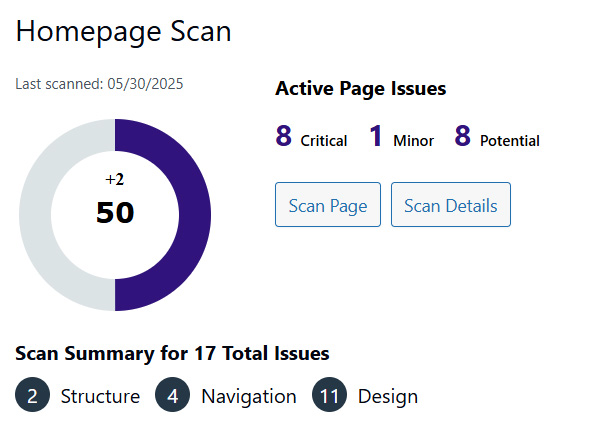Click the gray unfilled arc of the donut chart

point(35,215)
